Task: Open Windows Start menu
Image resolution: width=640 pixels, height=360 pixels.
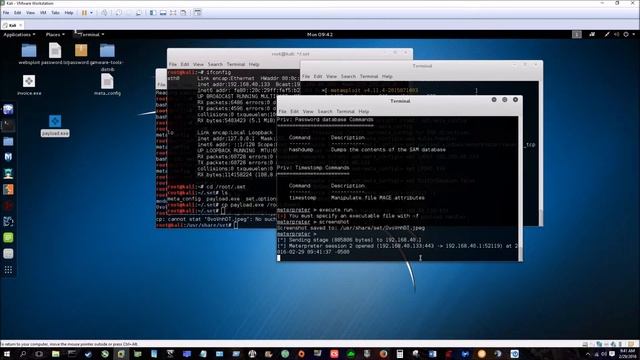Action: point(7,354)
